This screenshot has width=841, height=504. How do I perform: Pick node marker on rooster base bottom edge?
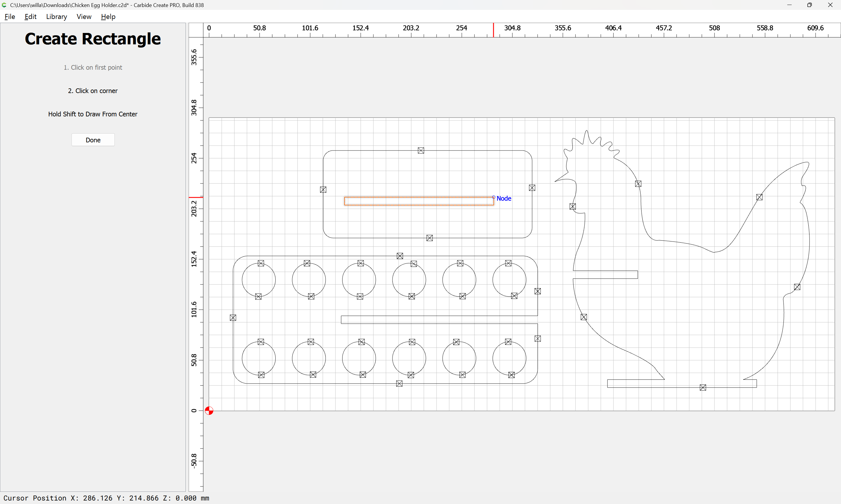[703, 388]
